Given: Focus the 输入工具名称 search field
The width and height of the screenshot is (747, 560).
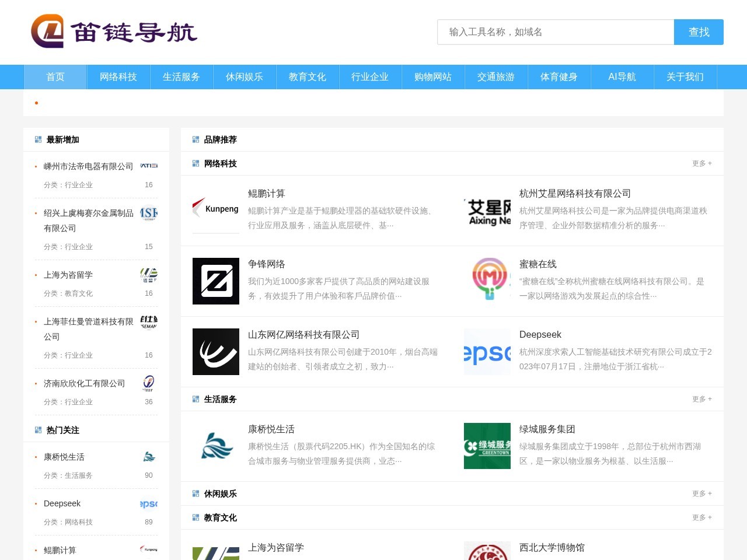Looking at the screenshot, I should coord(556,32).
